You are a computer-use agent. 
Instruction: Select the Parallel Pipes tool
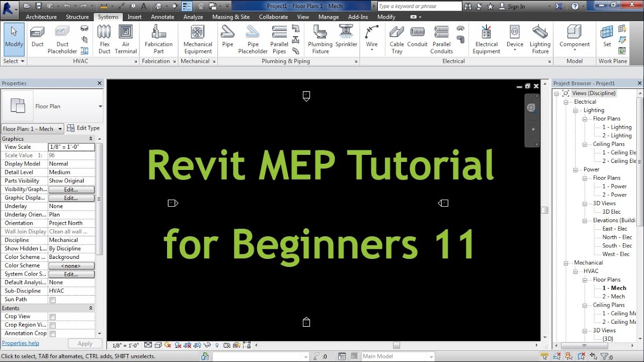pyautogui.click(x=279, y=39)
